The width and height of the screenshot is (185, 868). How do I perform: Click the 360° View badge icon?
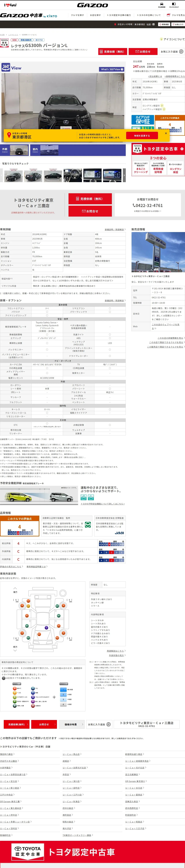tap(6, 67)
